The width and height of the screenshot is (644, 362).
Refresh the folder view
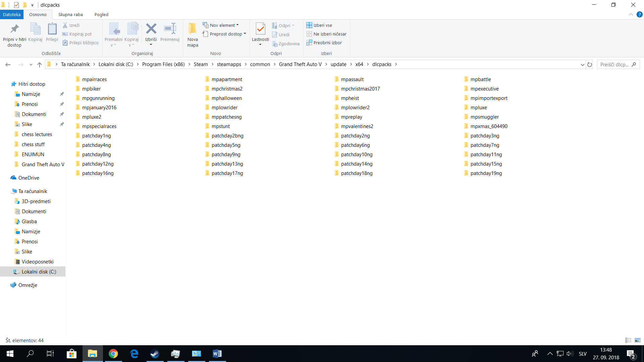pyautogui.click(x=590, y=64)
